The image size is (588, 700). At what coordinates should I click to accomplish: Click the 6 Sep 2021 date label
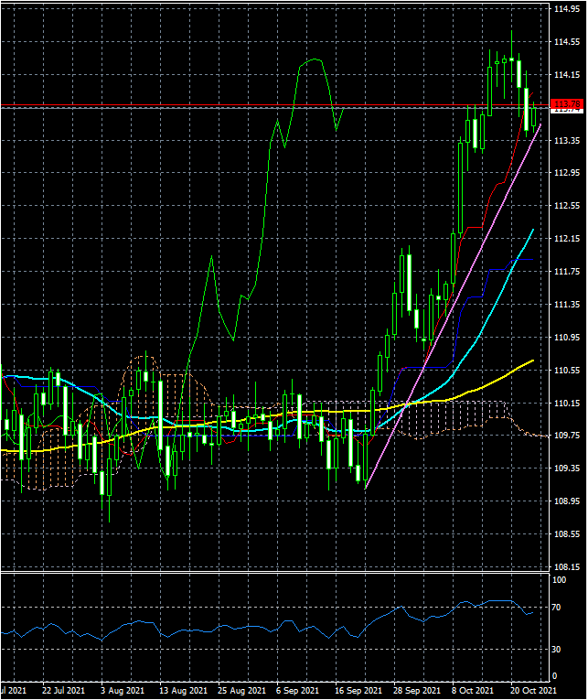point(297,690)
